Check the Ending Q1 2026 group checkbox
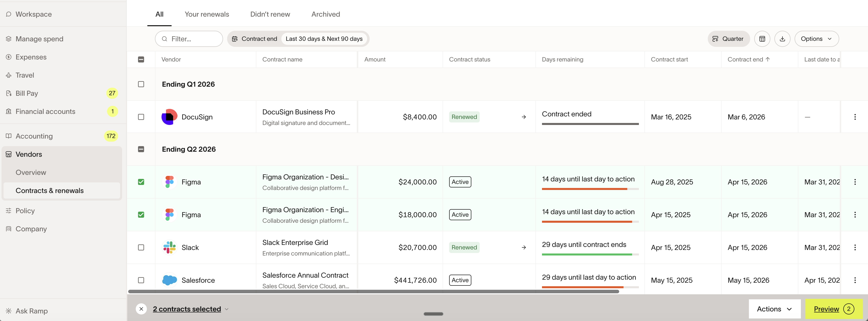868x321 pixels. [141, 84]
